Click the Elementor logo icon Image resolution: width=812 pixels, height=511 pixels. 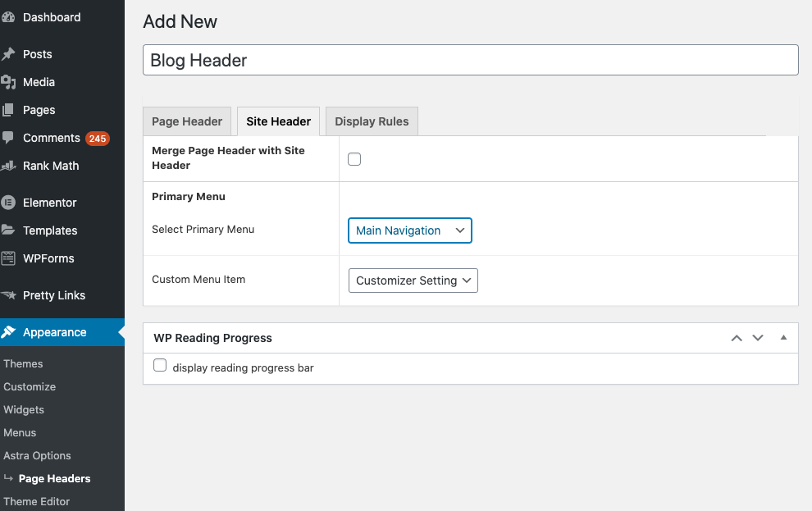tap(7, 203)
